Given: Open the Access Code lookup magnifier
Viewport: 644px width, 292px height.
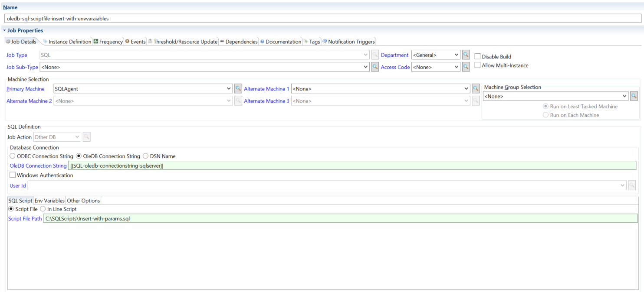Looking at the screenshot, I should (466, 67).
